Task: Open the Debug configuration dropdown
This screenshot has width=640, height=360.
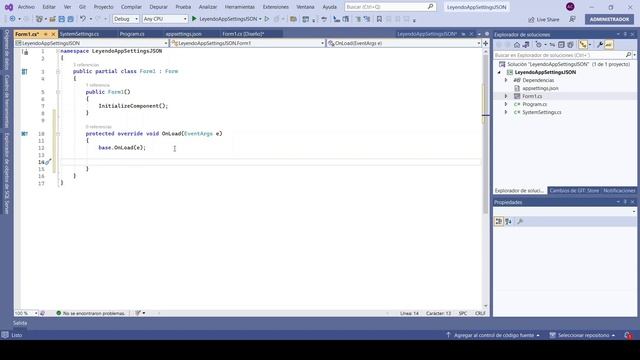Action: point(126,19)
